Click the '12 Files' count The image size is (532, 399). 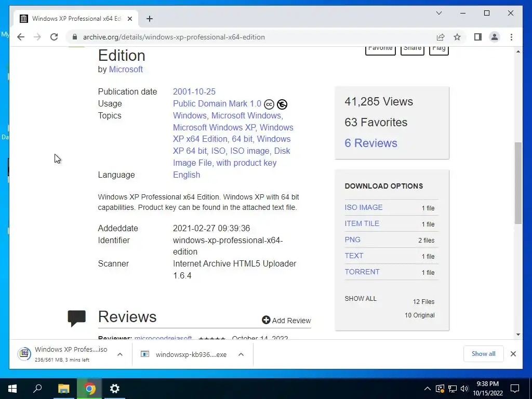coord(423,302)
